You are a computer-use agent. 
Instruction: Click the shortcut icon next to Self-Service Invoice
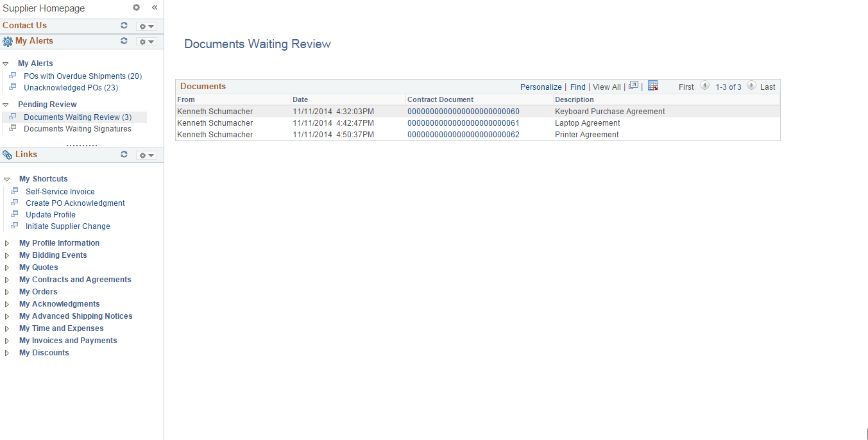[x=14, y=190]
